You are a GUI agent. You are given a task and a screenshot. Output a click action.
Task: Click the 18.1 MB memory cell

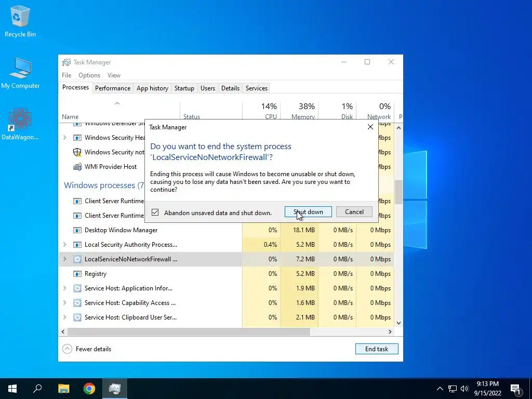[303, 230]
